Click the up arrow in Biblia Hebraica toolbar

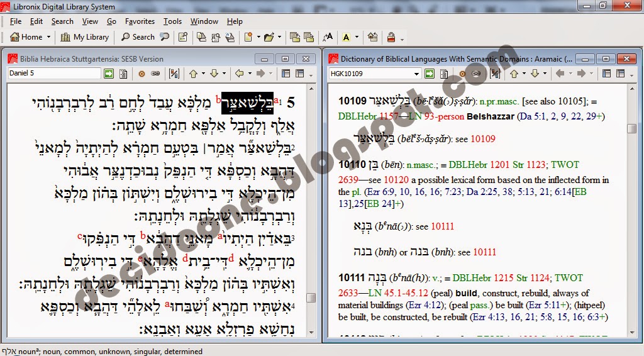[x=194, y=74]
